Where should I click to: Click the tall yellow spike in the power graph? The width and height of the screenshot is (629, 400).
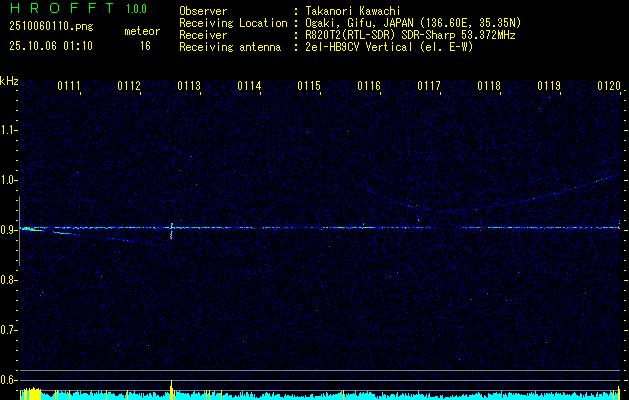172,389
